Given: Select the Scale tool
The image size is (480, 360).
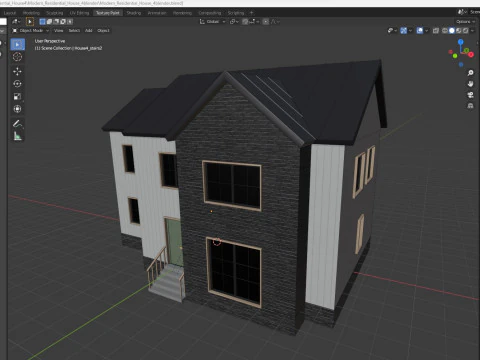Looking at the screenshot, I should pos(17,96).
